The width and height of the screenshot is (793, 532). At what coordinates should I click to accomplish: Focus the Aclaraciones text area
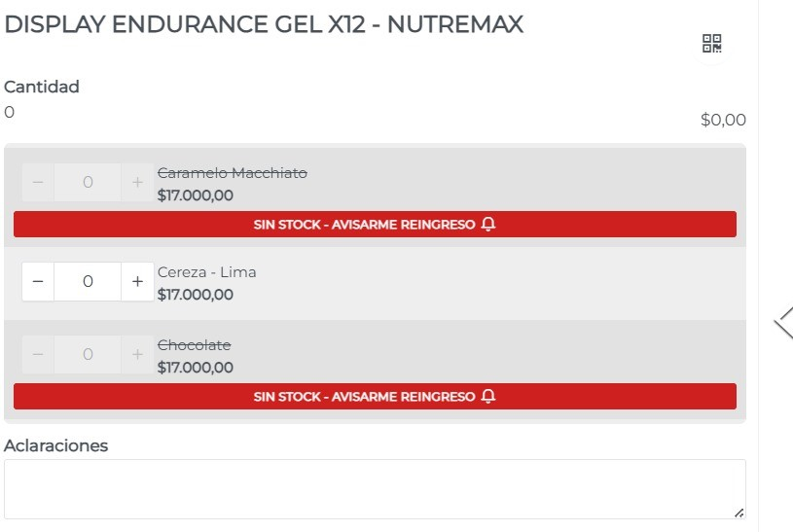(375, 489)
